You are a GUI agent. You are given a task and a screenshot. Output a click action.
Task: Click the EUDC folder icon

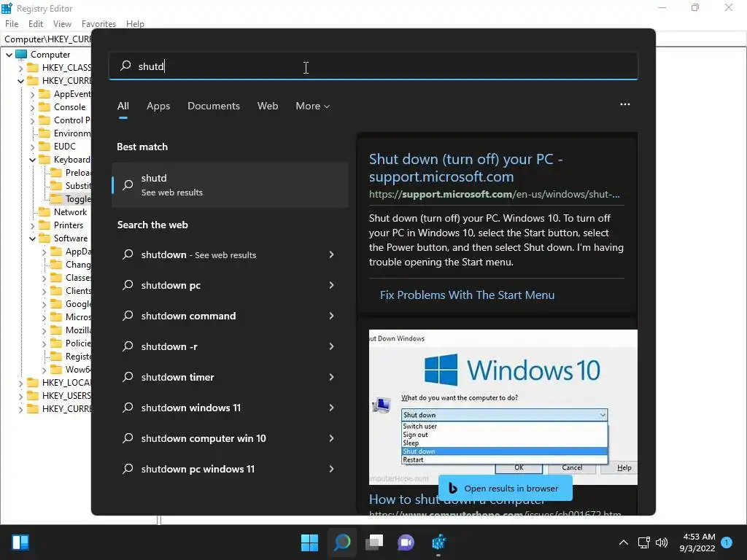[44, 146]
